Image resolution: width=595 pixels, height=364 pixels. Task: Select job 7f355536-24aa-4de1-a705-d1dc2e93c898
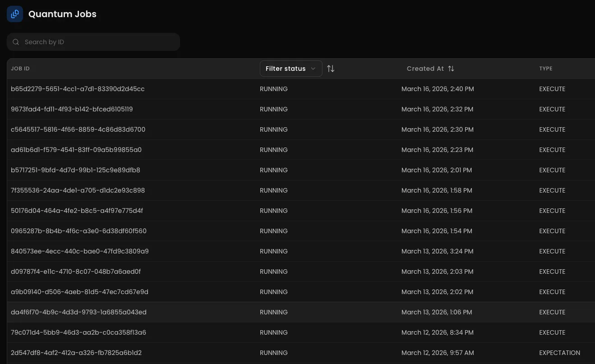pos(78,190)
